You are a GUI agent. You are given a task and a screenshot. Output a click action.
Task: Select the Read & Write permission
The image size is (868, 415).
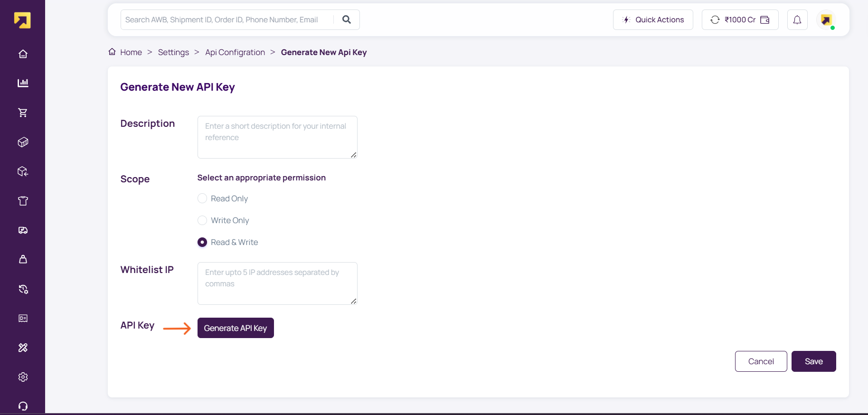tap(202, 242)
